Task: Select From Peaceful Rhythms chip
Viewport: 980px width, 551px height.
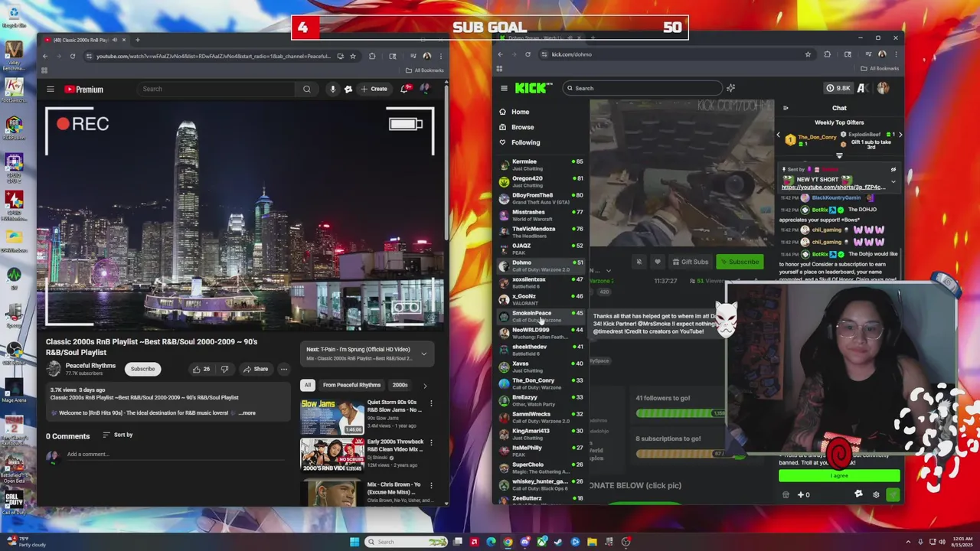Action: coord(351,385)
